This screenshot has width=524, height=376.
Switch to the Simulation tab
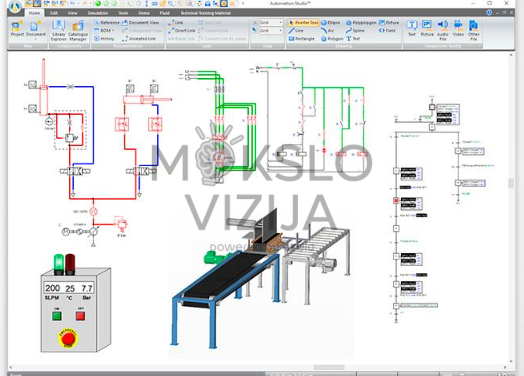(98, 13)
